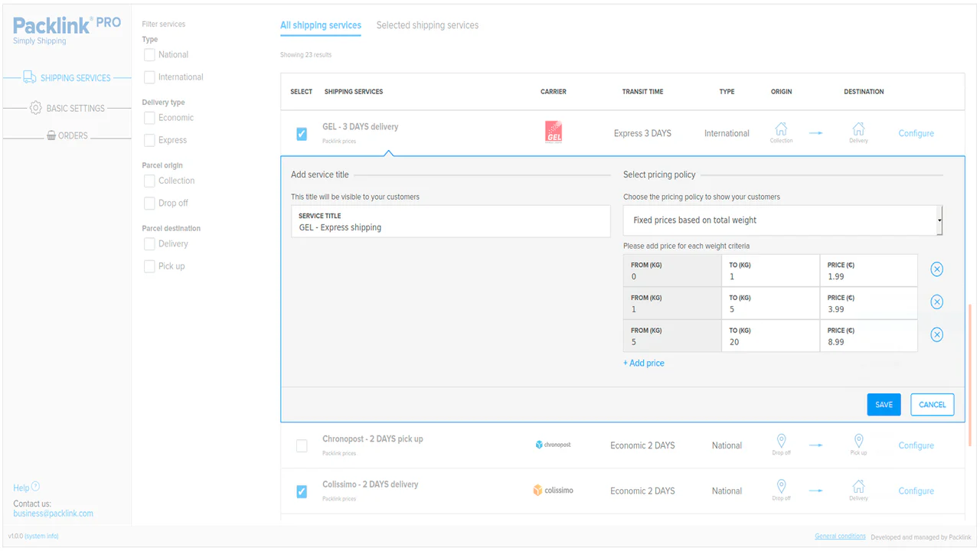The image size is (980, 551).
Task: Click the 'Showing 23 results' text
Action: (x=305, y=55)
